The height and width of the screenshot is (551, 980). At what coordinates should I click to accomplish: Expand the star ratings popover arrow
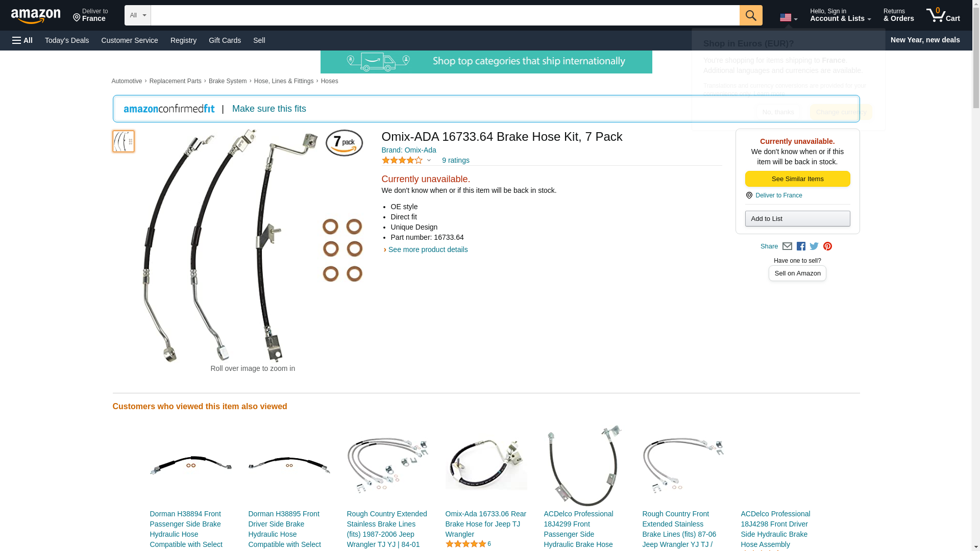[x=429, y=160]
